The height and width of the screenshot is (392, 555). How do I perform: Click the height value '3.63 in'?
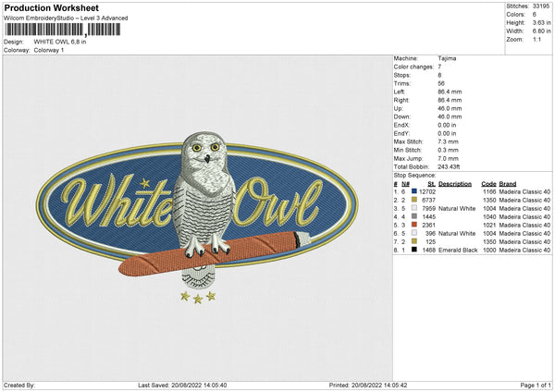coord(541,22)
